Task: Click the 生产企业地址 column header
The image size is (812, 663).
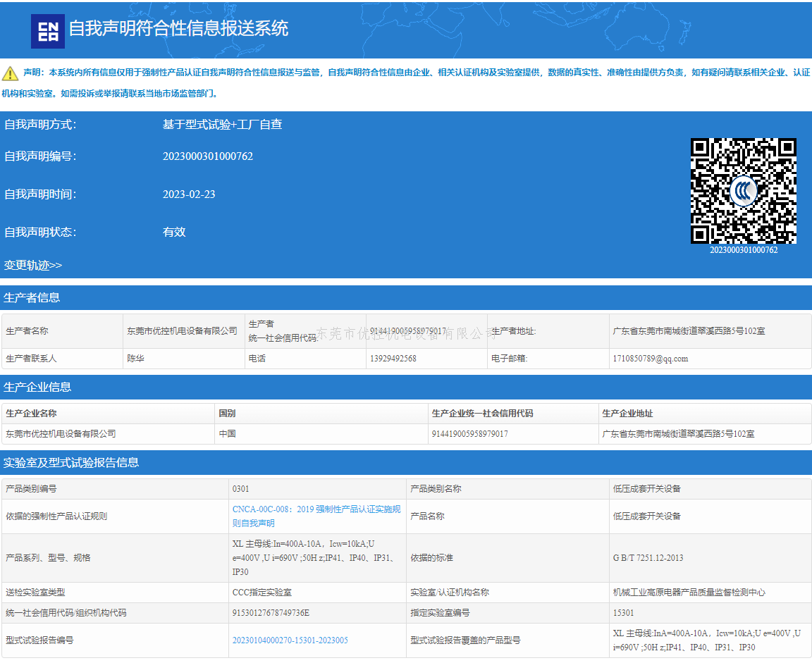Action: [627, 414]
